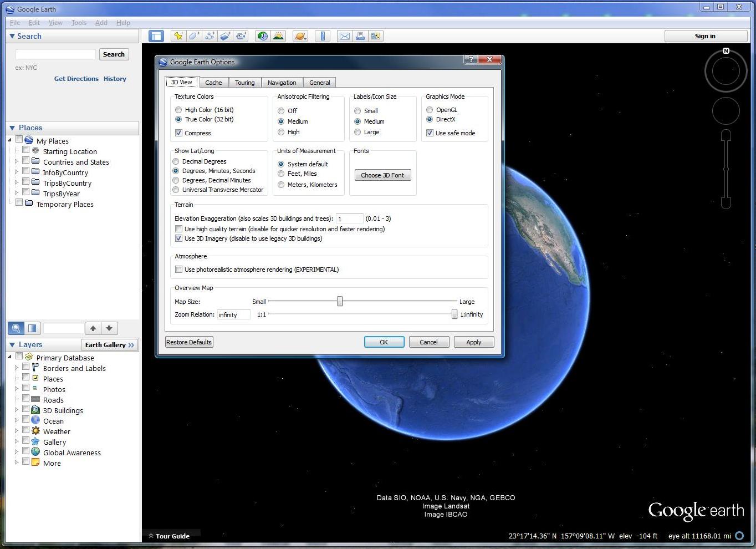Disable Use 3D Imagery checkbox
The image size is (756, 549).
click(x=178, y=238)
